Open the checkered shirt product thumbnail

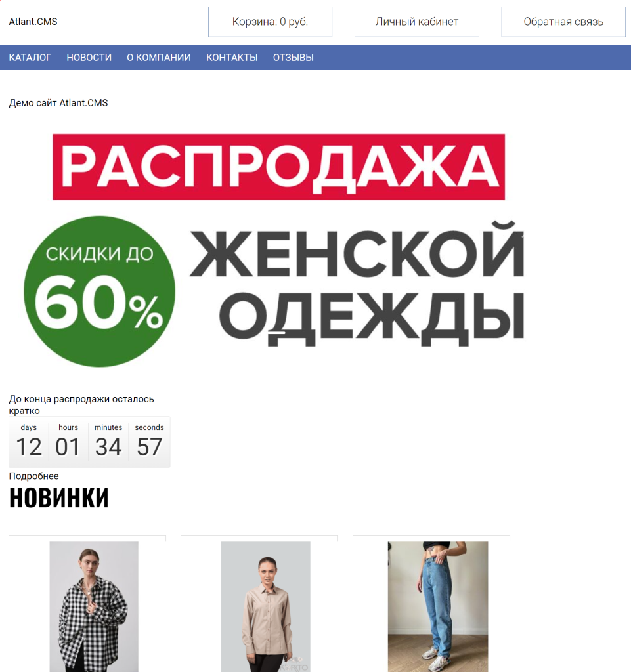(94, 606)
